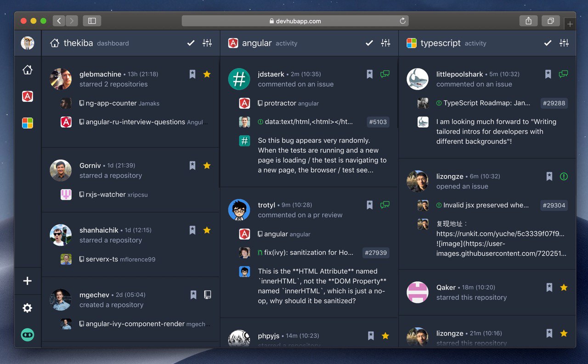This screenshot has height=364, width=588.
Task: Go forward in Safari history
Action: point(72,21)
